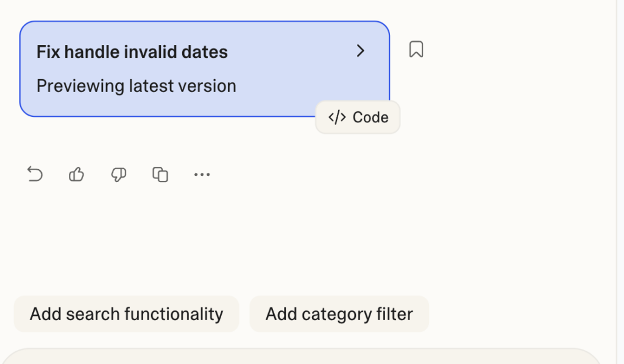The height and width of the screenshot is (364, 624).
Task: Expand the artifact using the right chevron
Action: pos(361,51)
